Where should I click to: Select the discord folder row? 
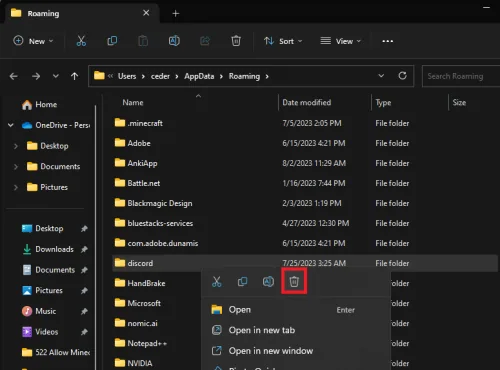[x=305, y=263]
